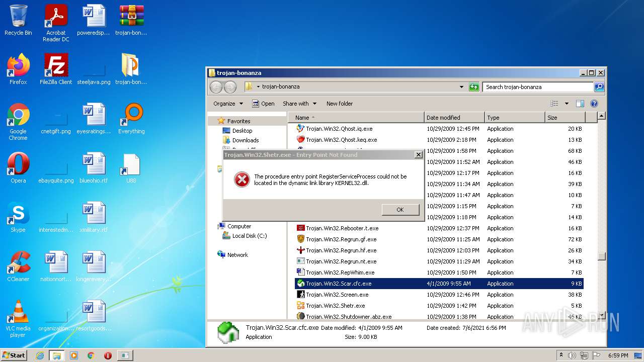The image size is (644, 362).
Task: Select blueohio.rtf document on desktop
Action: (x=94, y=168)
